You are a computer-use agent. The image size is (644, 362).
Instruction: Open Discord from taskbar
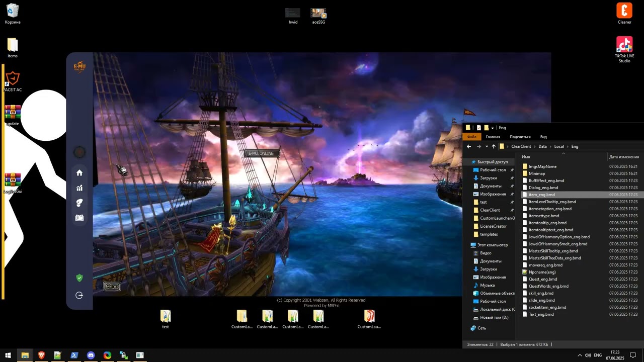click(91, 355)
